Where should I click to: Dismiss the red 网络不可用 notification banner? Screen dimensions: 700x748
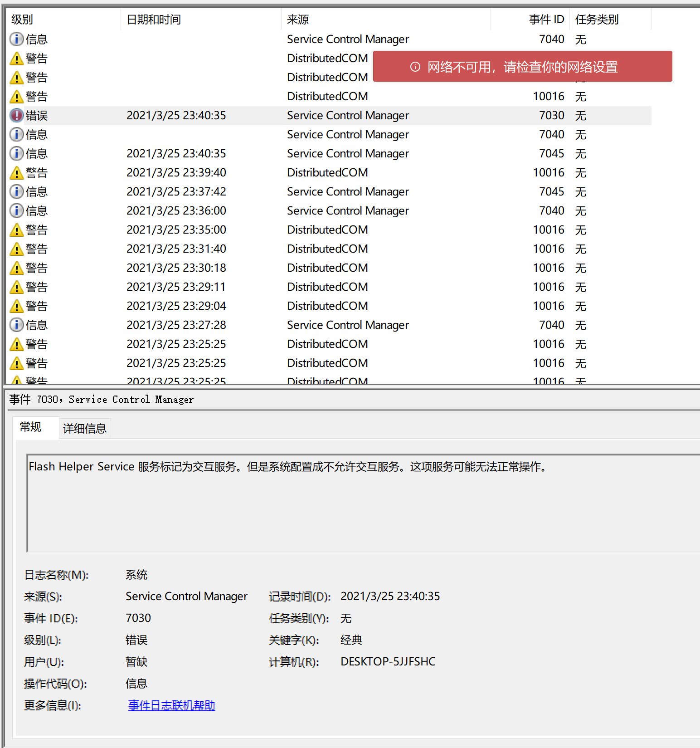(522, 67)
